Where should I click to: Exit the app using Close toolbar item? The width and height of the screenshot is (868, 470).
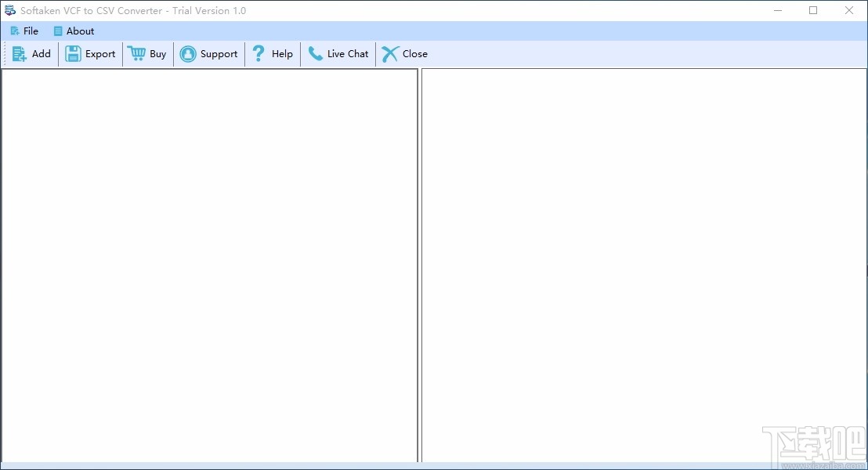405,53
